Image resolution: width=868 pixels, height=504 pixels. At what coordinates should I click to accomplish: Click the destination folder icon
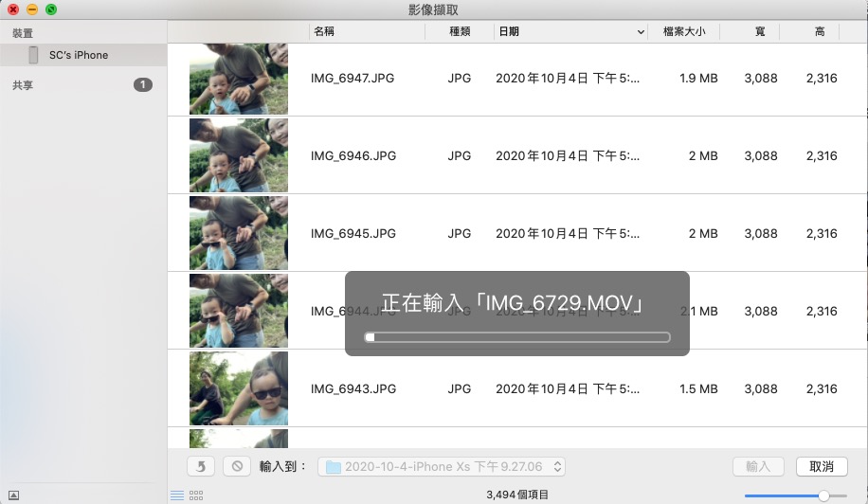(x=334, y=467)
